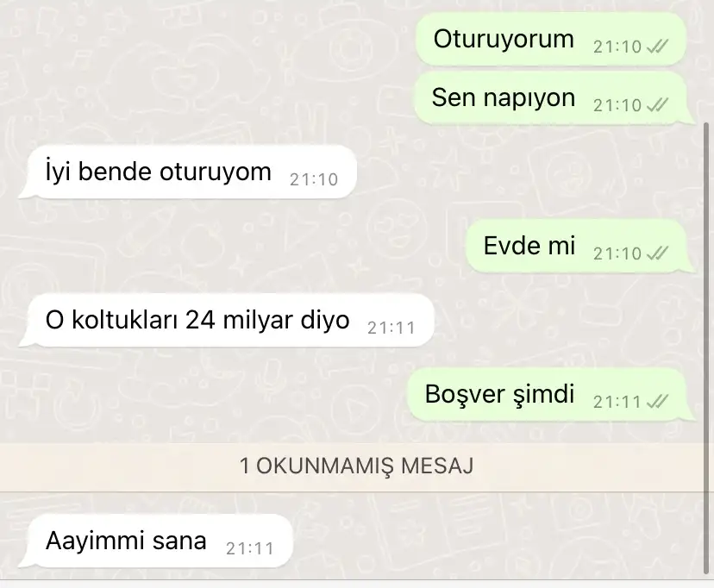Click the chat scrollbar on the right edge
This screenshot has width=714, height=588.
point(706,347)
